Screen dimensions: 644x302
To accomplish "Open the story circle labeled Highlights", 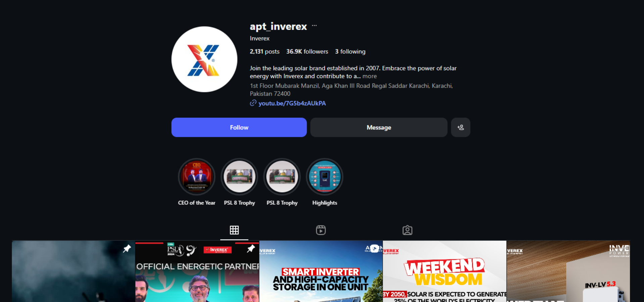I will coord(325,177).
